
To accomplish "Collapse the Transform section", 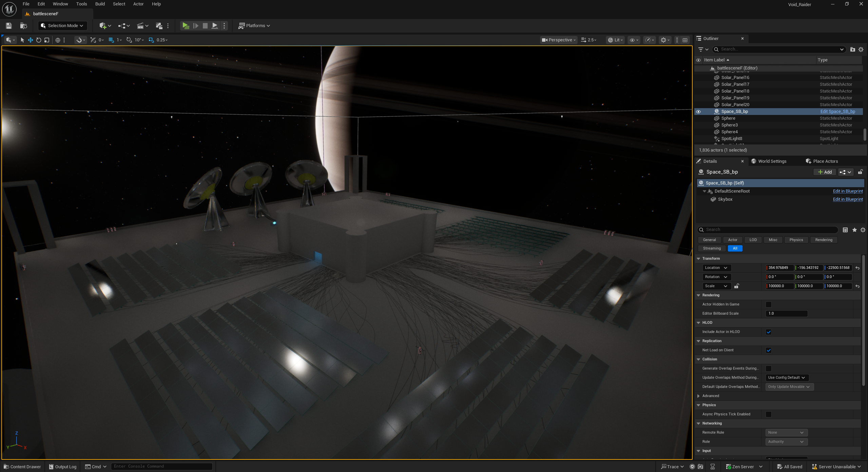I will point(698,258).
